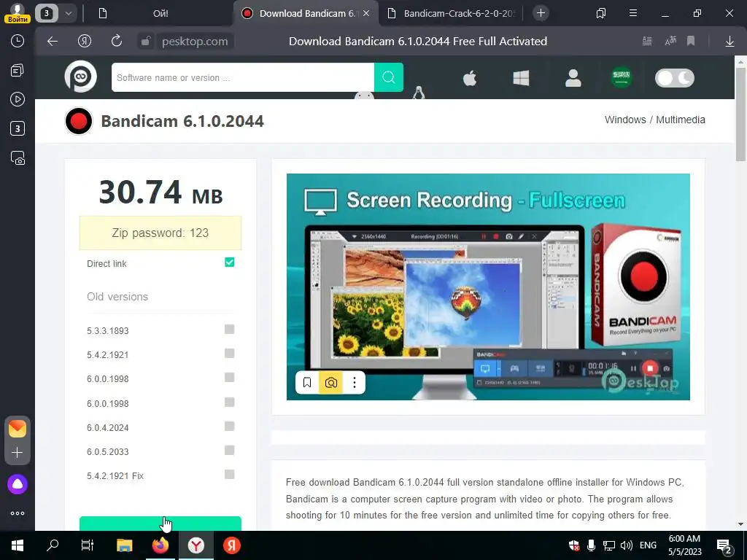Open sidebar tab counter showing 3
Image resolution: width=747 pixels, height=560 pixels.
[18, 128]
